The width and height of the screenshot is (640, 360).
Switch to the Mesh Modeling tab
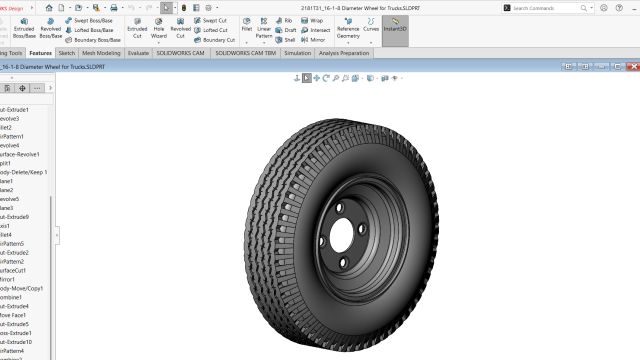101,53
